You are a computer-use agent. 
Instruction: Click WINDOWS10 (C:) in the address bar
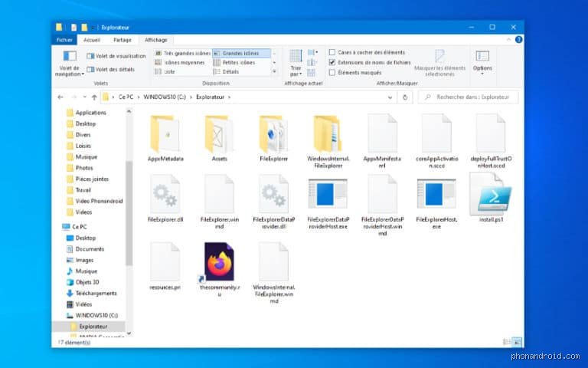click(x=165, y=97)
